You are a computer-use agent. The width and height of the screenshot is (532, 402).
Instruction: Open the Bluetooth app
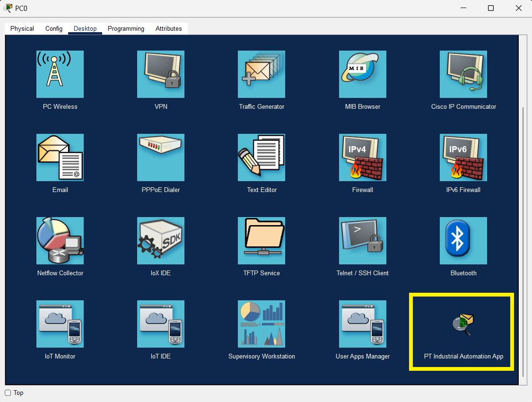point(463,241)
